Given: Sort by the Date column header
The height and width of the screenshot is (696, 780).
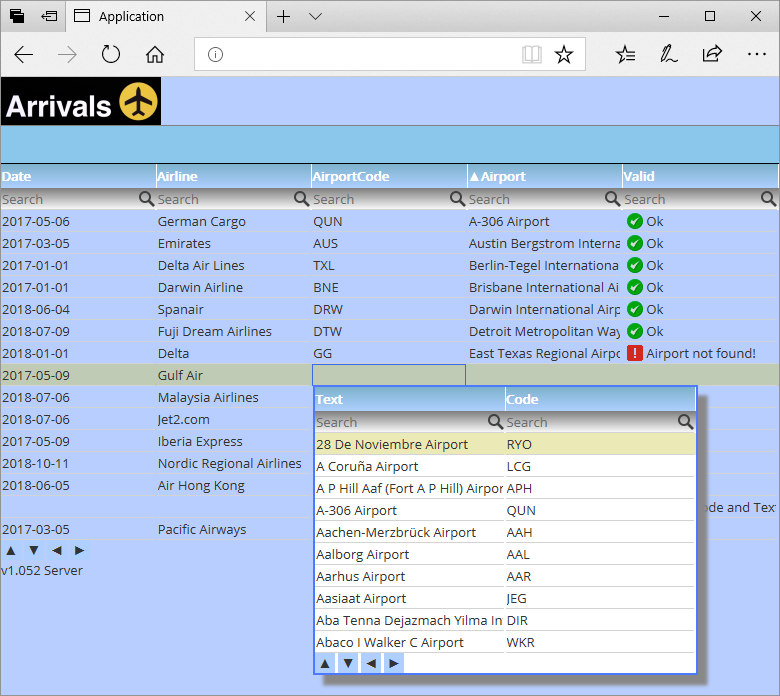Looking at the screenshot, I should pos(78,177).
